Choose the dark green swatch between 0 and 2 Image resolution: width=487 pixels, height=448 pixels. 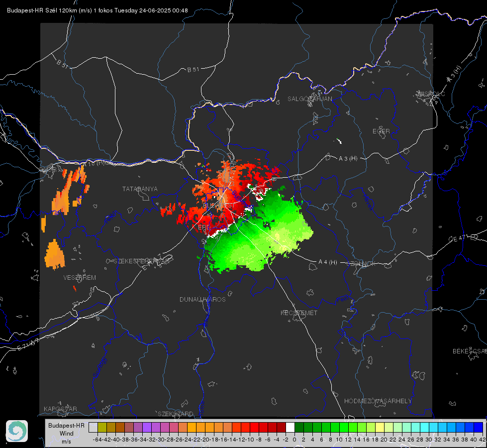tap(299, 427)
